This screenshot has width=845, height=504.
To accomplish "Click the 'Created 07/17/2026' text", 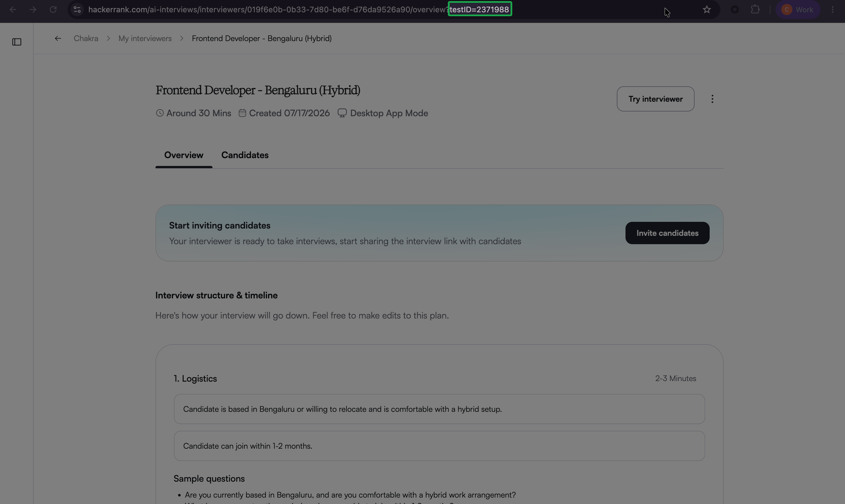I will tap(289, 113).
